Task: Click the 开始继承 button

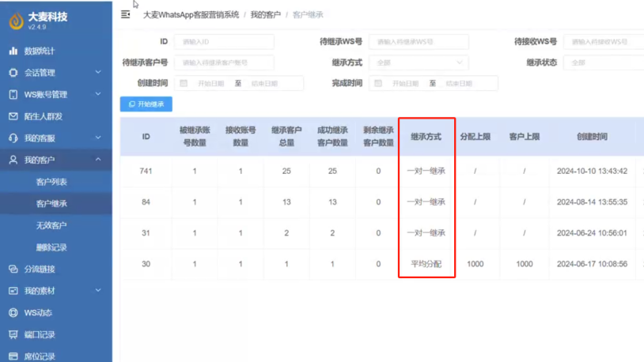Action: 146,104
